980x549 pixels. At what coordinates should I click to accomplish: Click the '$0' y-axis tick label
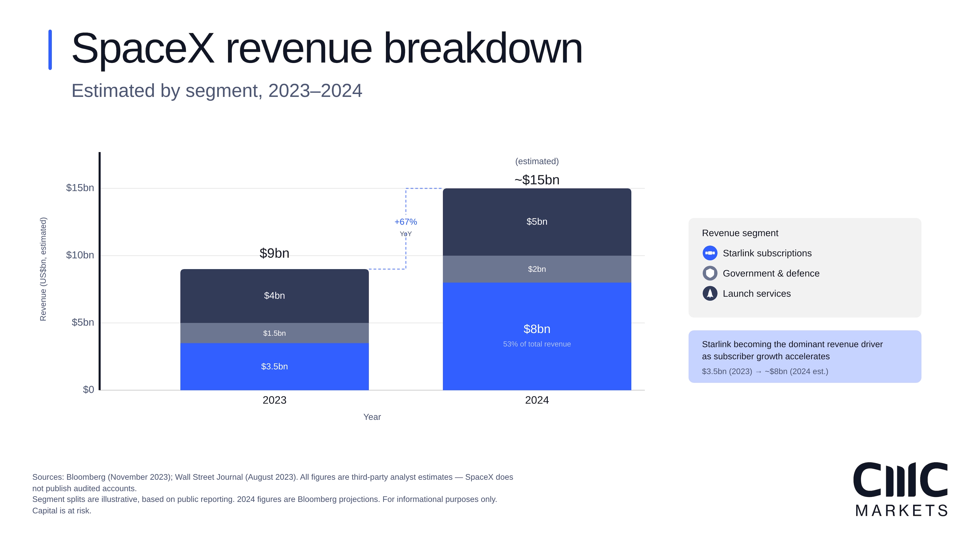coord(88,390)
